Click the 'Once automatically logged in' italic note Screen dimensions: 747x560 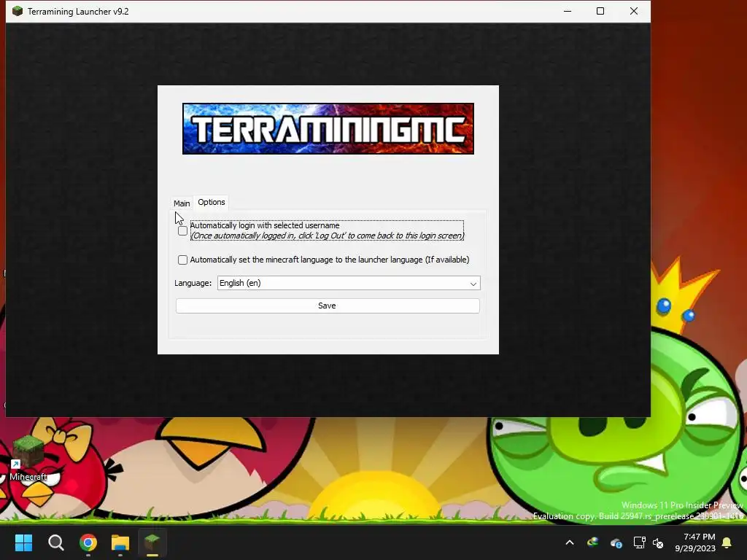coord(328,236)
